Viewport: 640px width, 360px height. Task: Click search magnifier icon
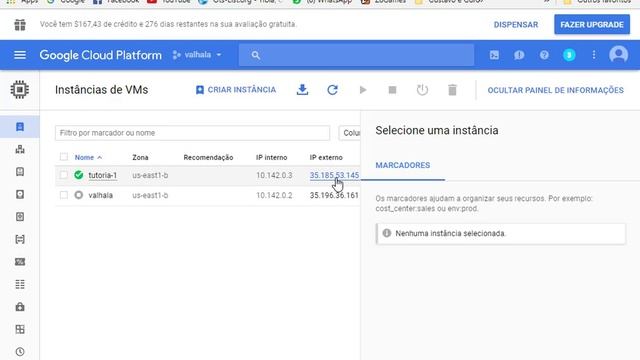(256, 55)
